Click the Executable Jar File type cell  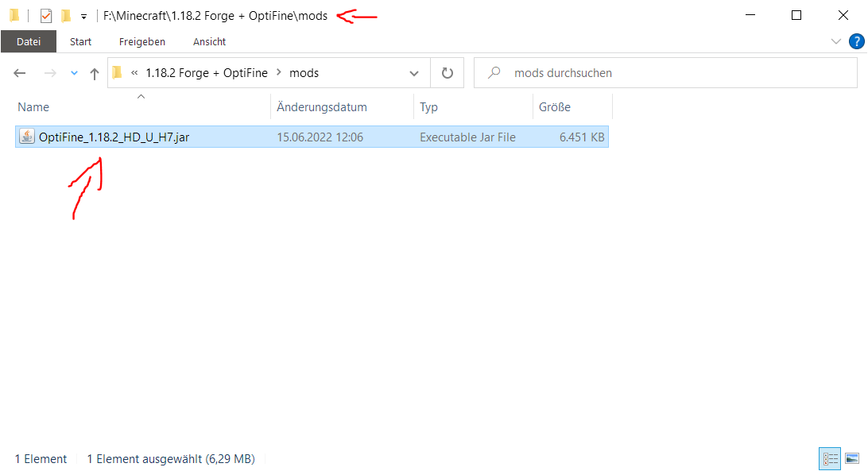click(467, 137)
